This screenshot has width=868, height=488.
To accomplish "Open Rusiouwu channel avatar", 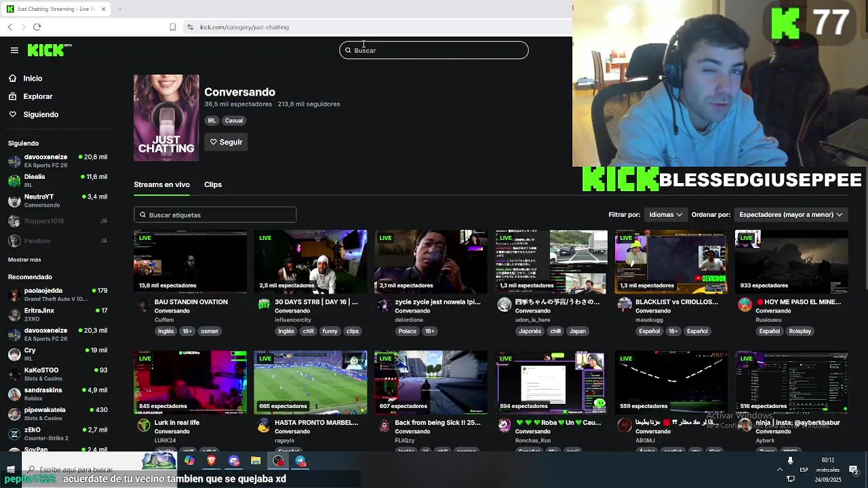I will pos(745,305).
